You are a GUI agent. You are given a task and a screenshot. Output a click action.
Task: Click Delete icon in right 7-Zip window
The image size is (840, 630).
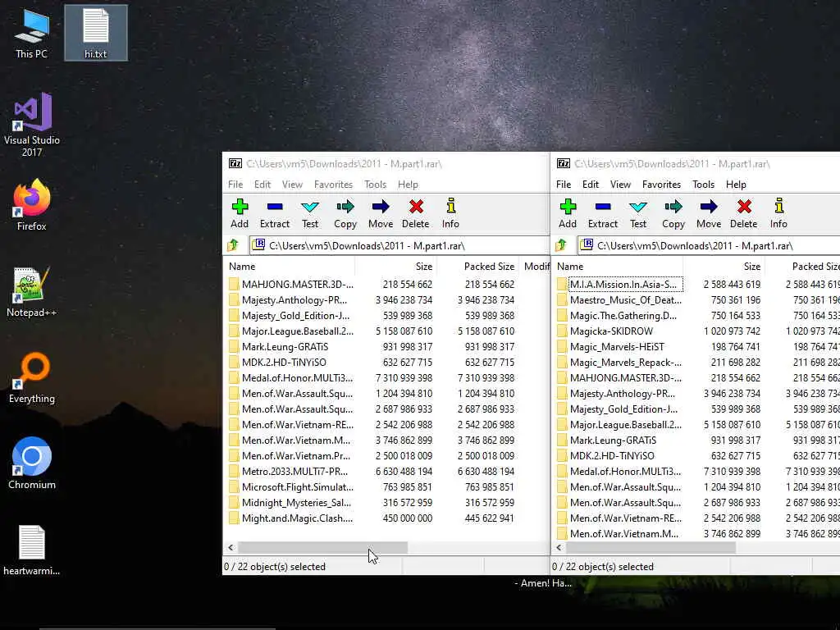[x=743, y=207]
